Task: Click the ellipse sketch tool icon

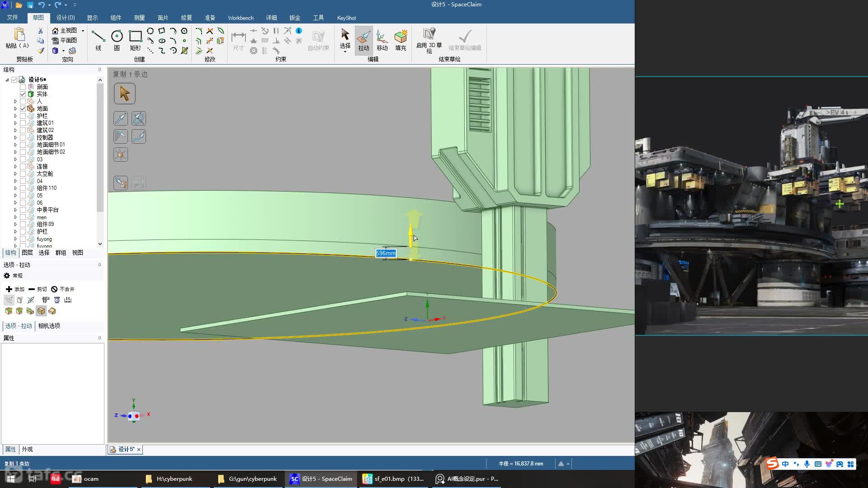Action: pos(161,41)
